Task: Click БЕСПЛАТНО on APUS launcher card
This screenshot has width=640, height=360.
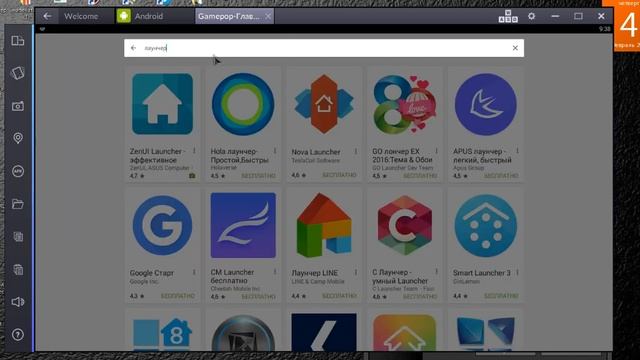Action: [x=501, y=176]
